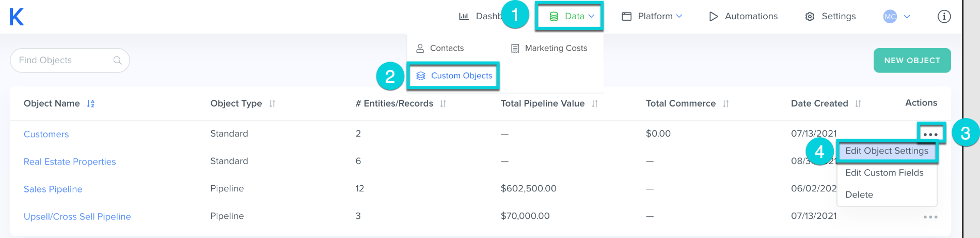
Task: Select Delete from the actions menu
Action: coord(859,195)
